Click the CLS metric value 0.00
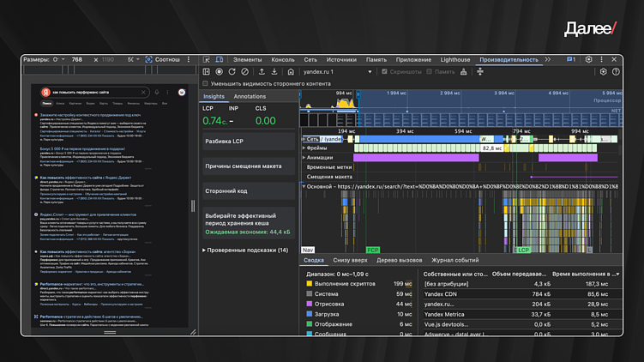The height and width of the screenshot is (362, 644). 265,121
